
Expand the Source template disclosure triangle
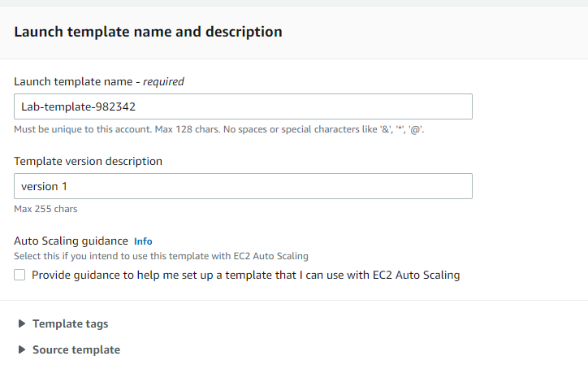pos(21,349)
